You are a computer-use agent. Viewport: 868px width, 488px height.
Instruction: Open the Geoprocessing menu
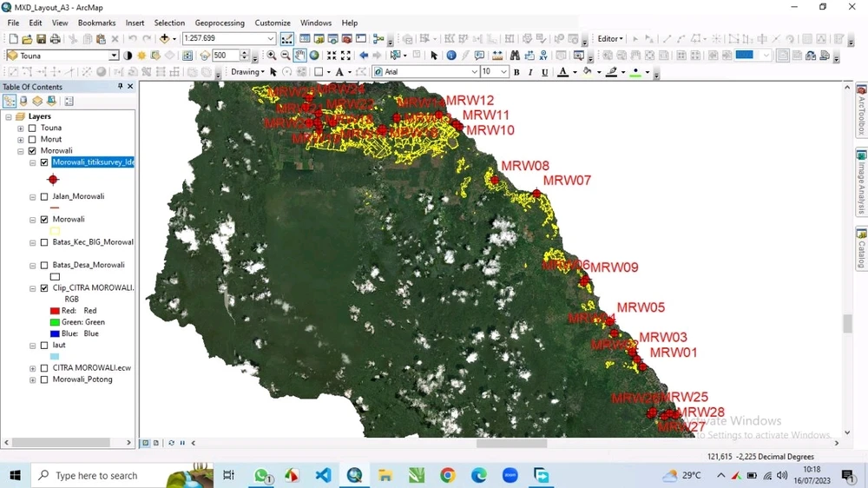[x=219, y=23]
